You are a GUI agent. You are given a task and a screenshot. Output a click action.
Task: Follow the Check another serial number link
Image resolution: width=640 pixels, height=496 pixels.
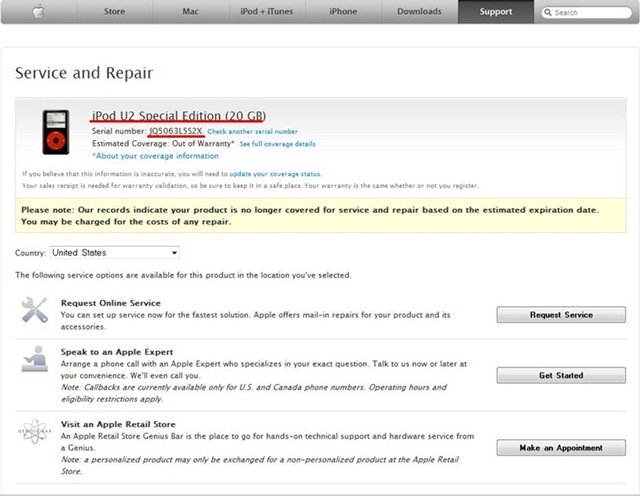[x=253, y=131]
